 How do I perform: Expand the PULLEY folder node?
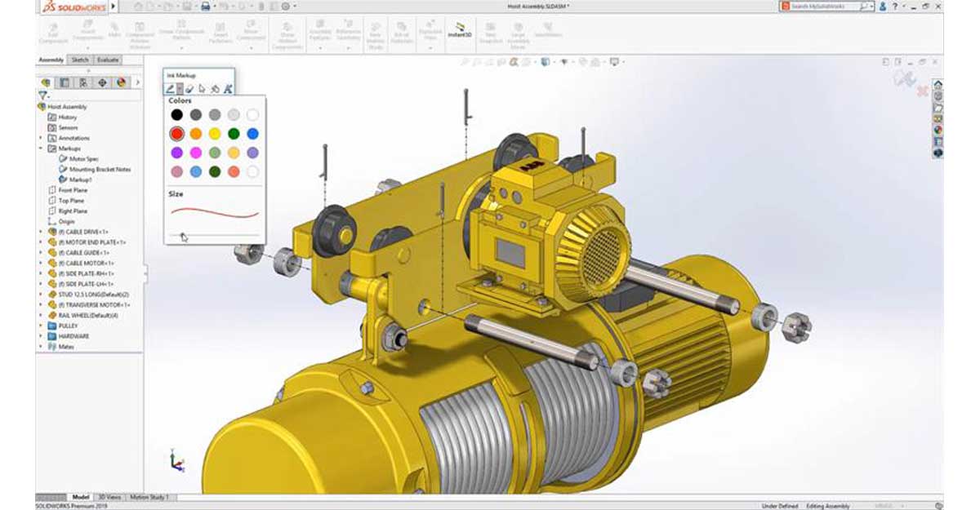(41, 326)
